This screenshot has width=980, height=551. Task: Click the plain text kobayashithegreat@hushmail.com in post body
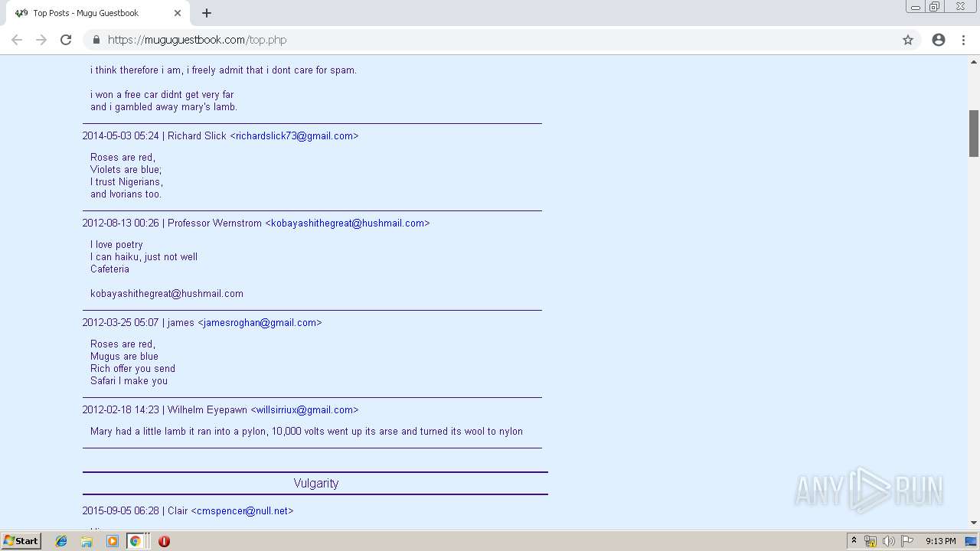(x=167, y=293)
